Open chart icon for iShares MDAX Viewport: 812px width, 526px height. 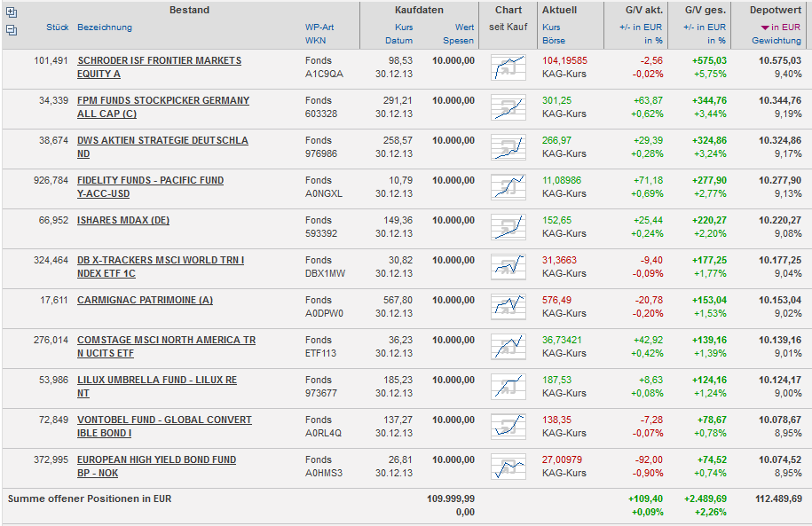(x=508, y=227)
